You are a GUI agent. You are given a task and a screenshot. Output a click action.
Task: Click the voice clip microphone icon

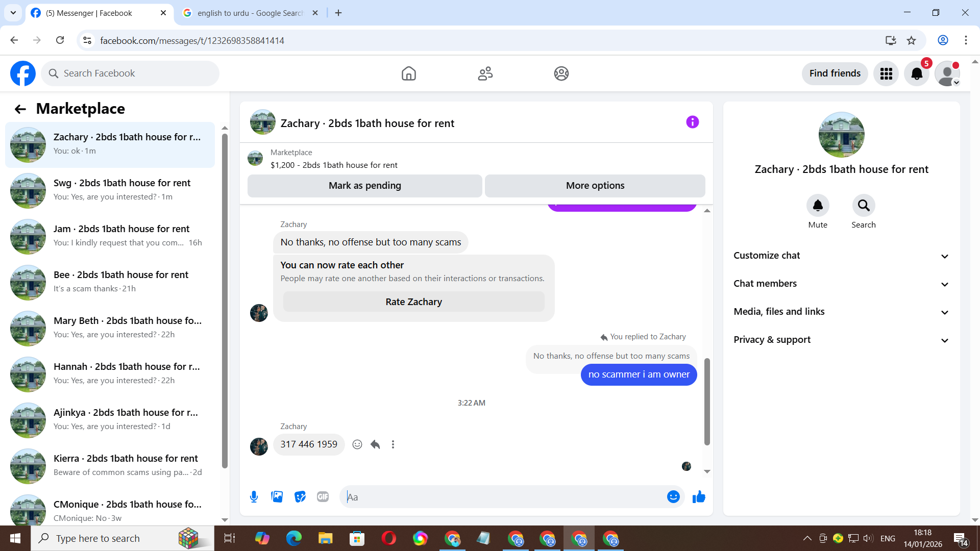pos(254,496)
